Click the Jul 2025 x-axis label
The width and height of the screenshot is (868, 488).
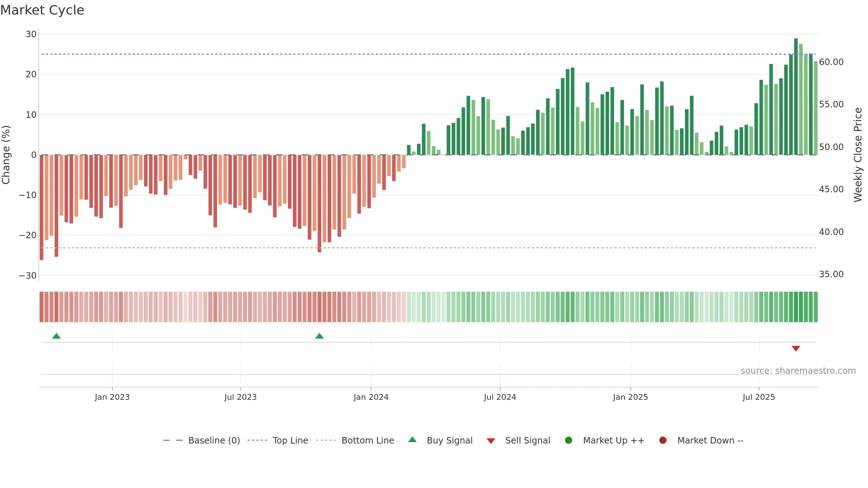click(x=759, y=397)
